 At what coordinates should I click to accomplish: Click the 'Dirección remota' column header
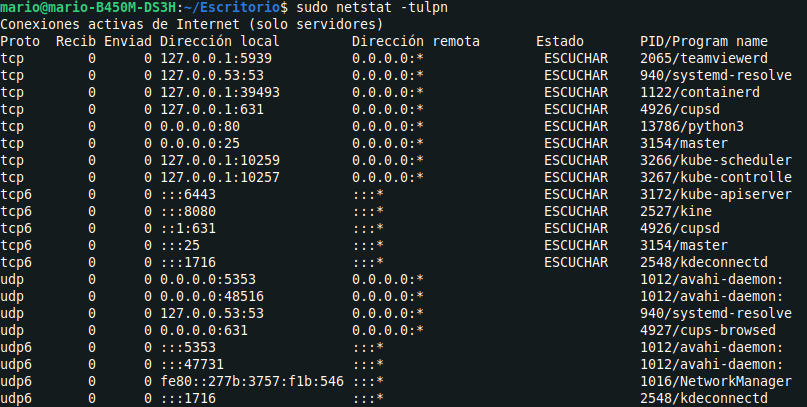coord(416,41)
